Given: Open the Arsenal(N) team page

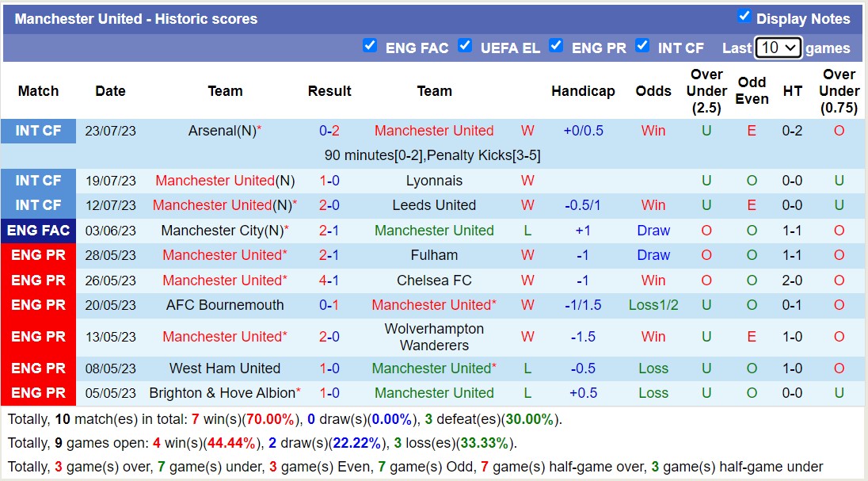Looking at the screenshot, I should 225,131.
